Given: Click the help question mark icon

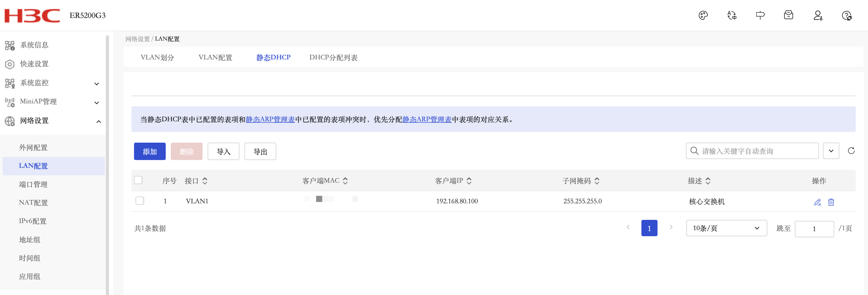Looking at the screenshot, I should click(x=847, y=16).
